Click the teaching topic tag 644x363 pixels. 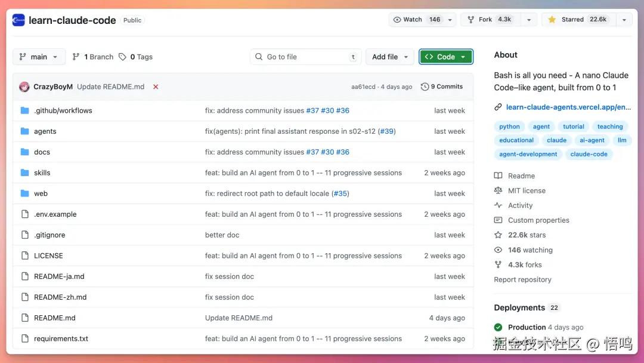(610, 127)
